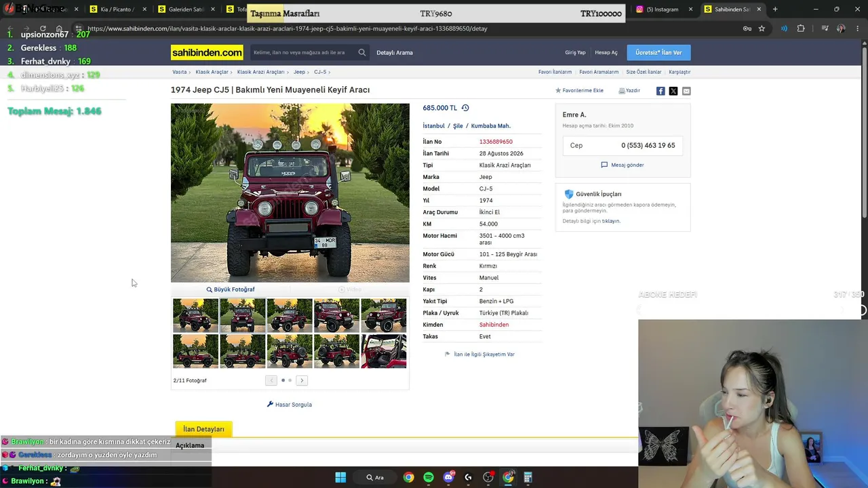Open the İlan Detayları tab

click(x=203, y=429)
